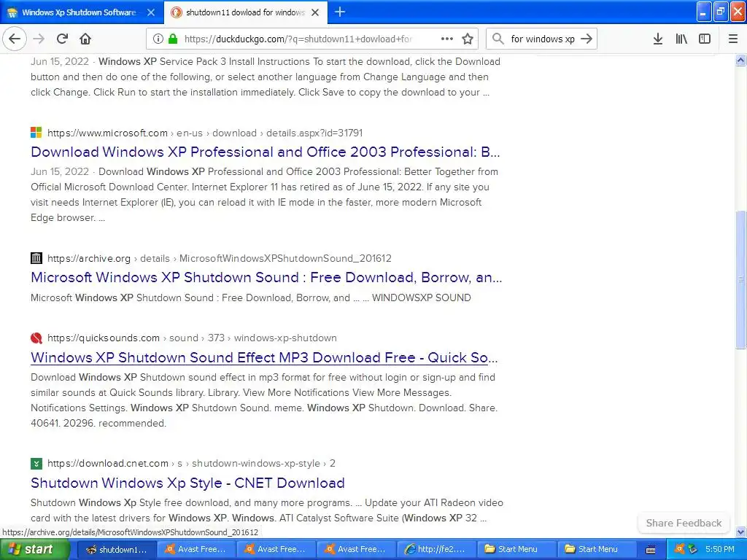Click the https://archive.org URL breadcrumb

tap(89, 258)
